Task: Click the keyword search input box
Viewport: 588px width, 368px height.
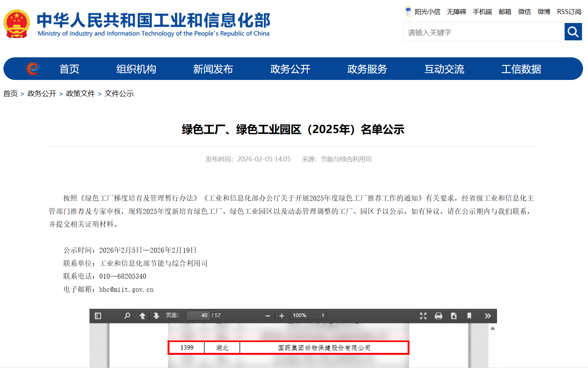Action: 484,32
